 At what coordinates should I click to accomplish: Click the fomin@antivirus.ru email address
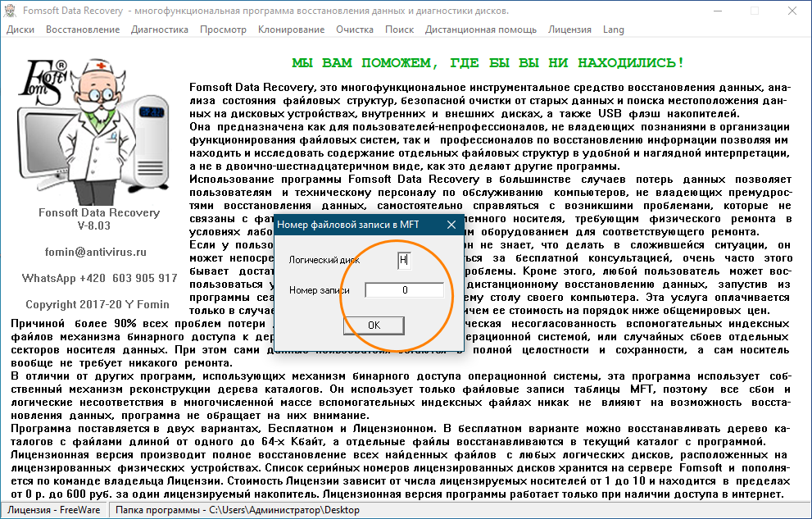(94, 252)
